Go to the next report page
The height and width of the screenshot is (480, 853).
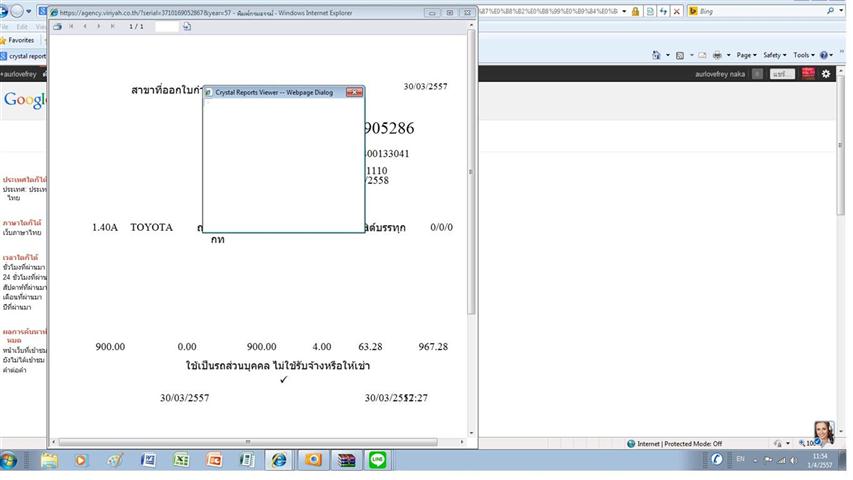point(98,26)
